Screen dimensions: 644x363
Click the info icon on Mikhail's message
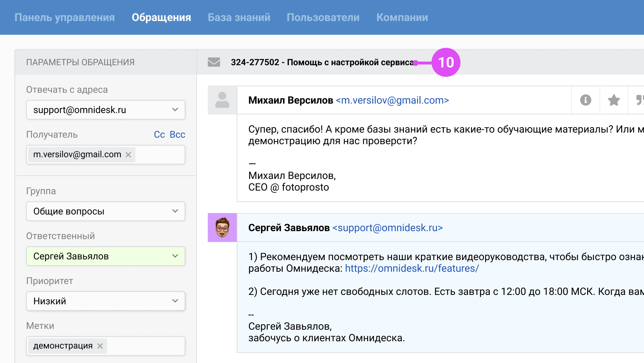click(585, 100)
